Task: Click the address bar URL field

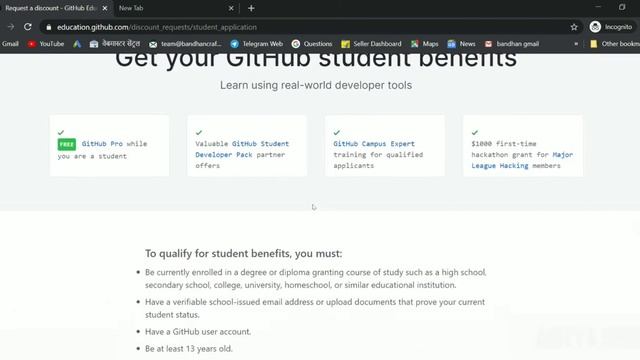Action: [310, 27]
